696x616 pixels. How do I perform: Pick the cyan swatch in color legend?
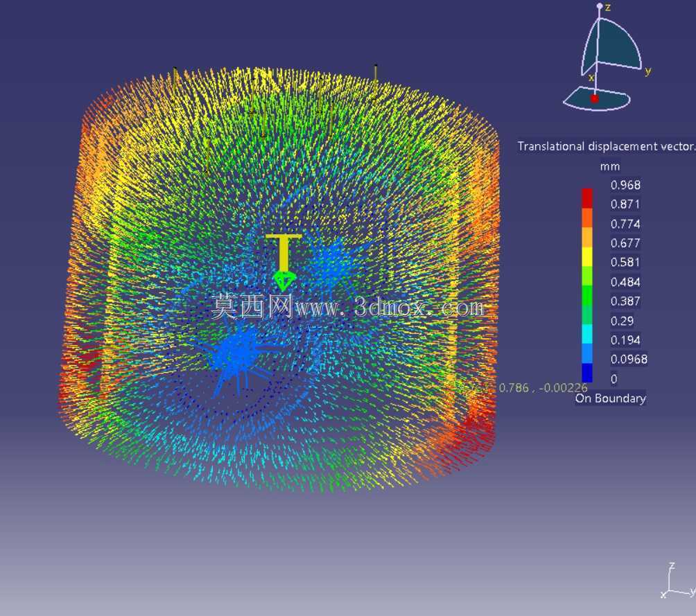tap(586, 334)
